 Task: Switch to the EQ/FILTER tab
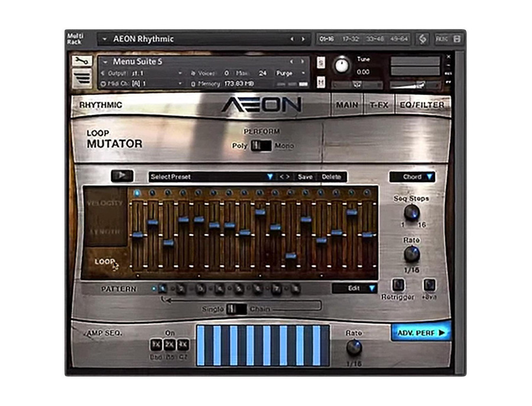(422, 105)
